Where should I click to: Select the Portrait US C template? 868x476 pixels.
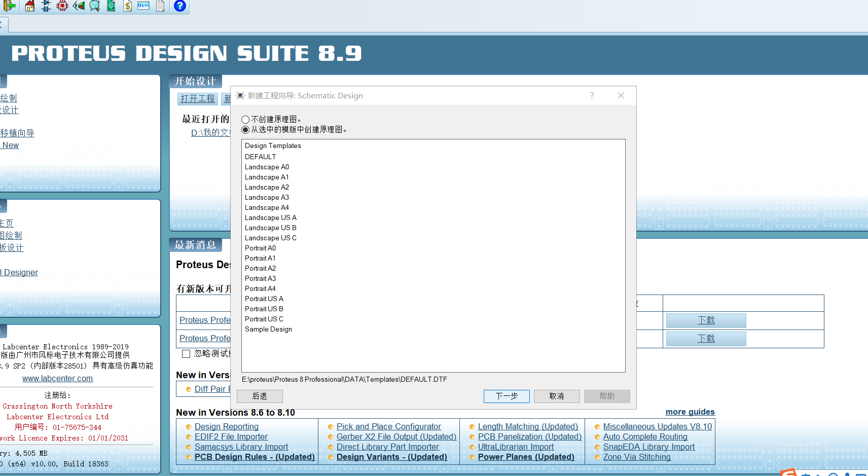(x=264, y=319)
